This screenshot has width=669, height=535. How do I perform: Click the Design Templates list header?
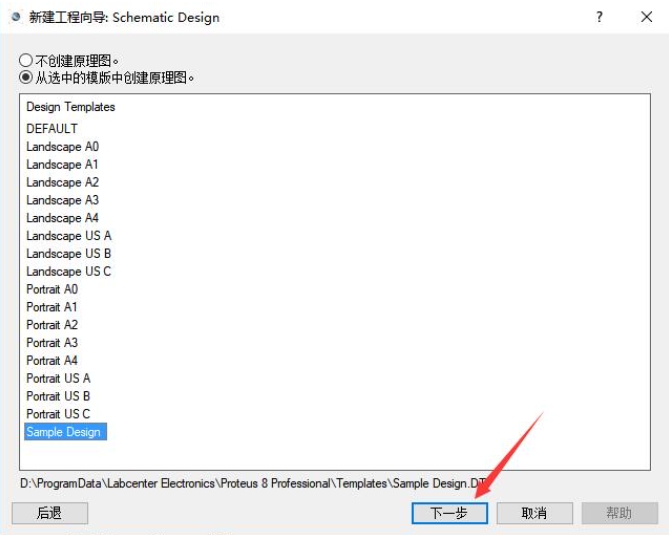[x=71, y=107]
